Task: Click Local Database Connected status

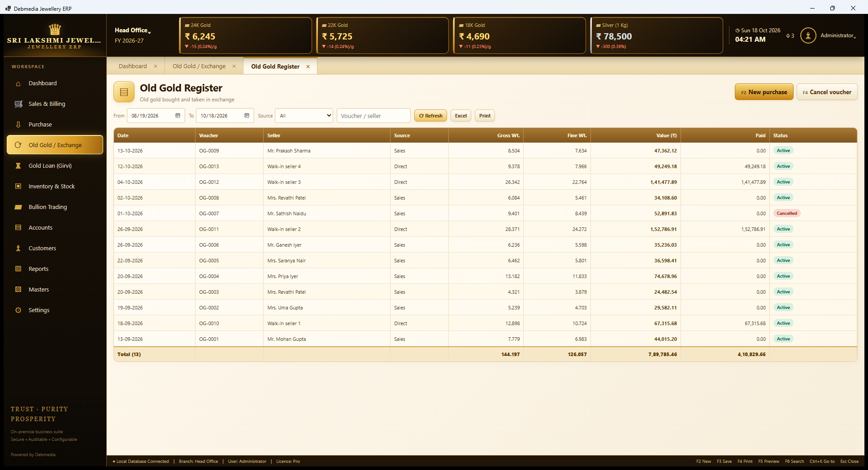Action: click(141, 461)
